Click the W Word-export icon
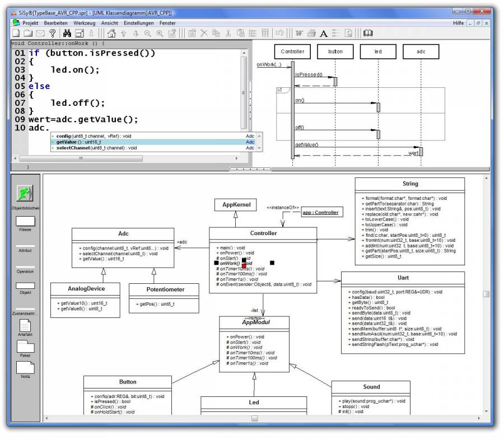 coord(298,32)
